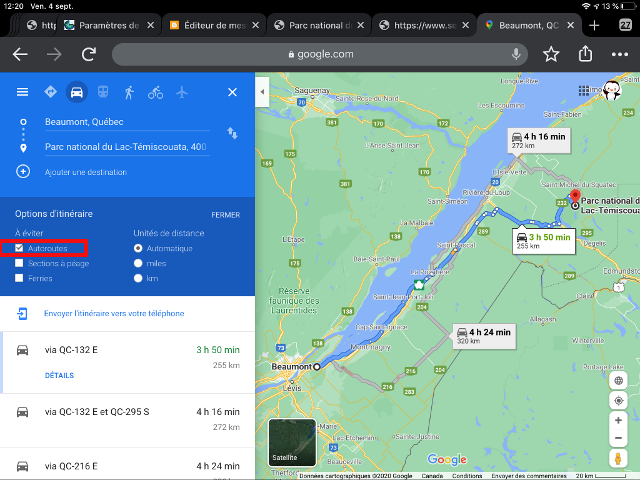The image size is (640, 480).
Task: Click the 3 h 50 min route label on map
Action: [544, 241]
